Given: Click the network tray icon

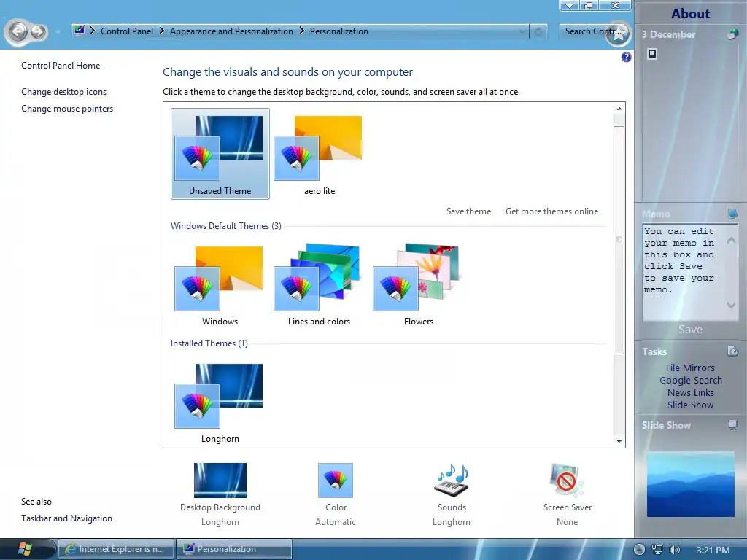Looking at the screenshot, I should pos(657,550).
